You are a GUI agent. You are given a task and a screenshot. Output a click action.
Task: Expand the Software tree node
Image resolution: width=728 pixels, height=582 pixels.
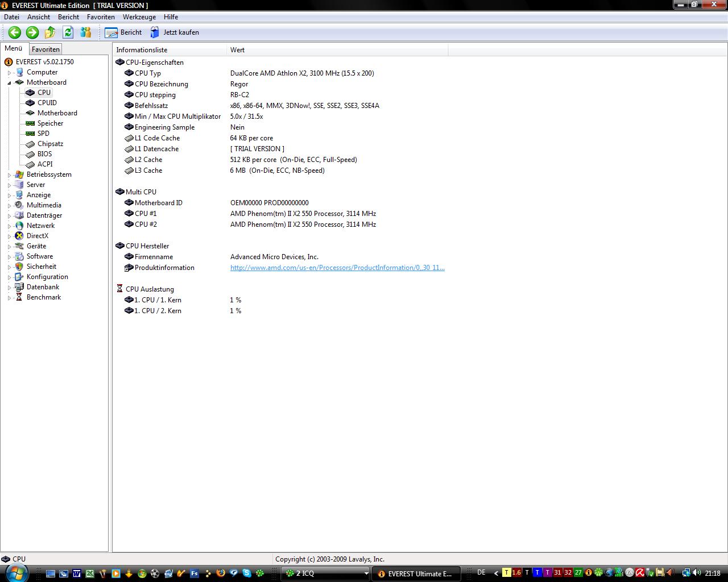pos(10,257)
